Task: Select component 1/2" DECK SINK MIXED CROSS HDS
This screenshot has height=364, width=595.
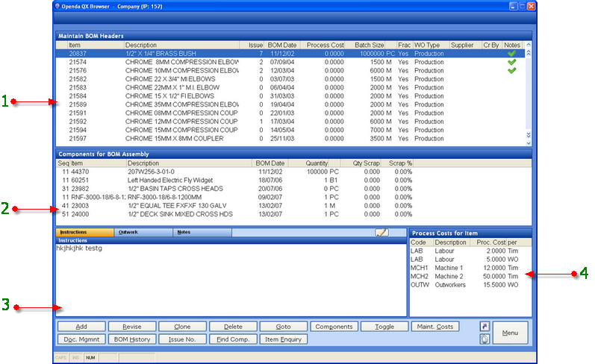Action: [x=293, y=214]
